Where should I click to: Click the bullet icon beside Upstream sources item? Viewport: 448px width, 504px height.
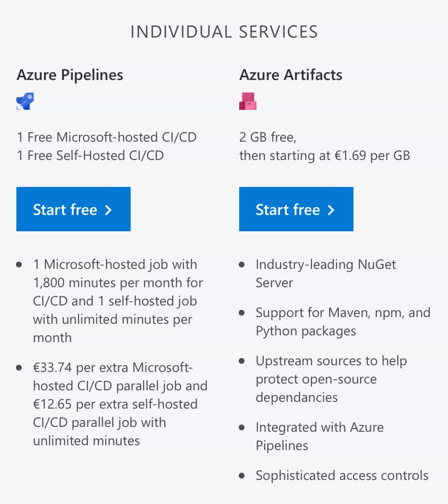pos(242,360)
